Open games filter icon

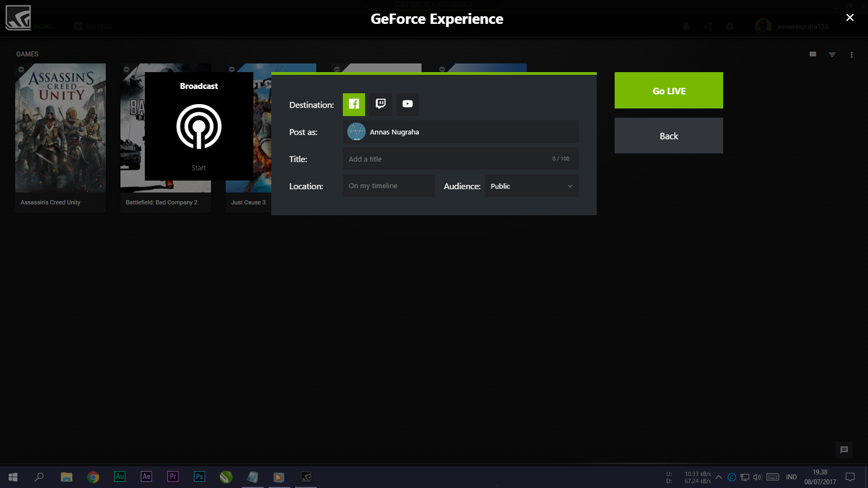tap(832, 54)
